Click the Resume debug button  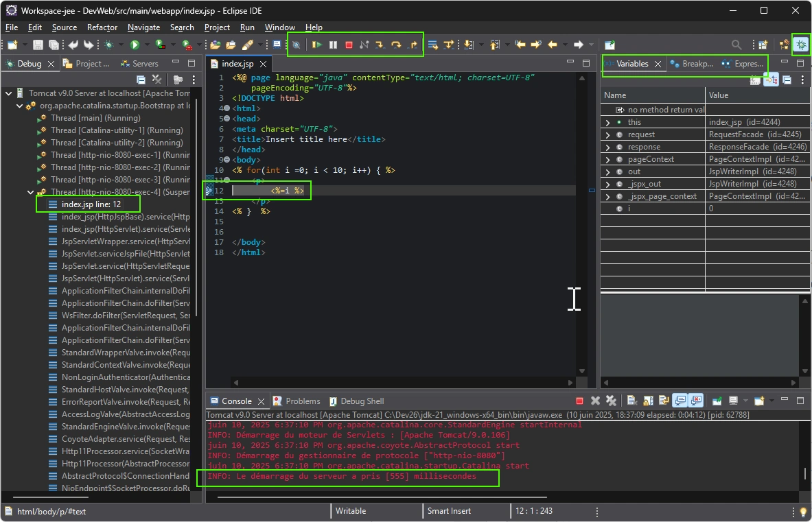(x=316, y=45)
